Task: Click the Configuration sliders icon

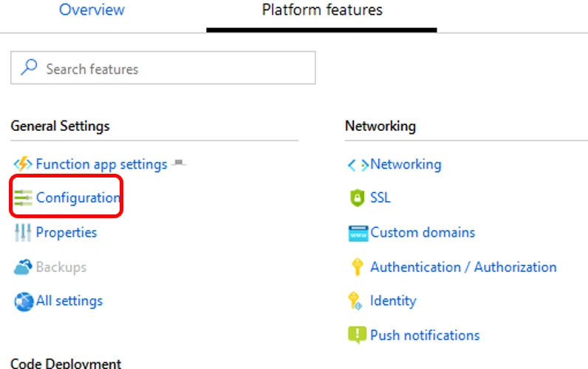Action: 23,198
